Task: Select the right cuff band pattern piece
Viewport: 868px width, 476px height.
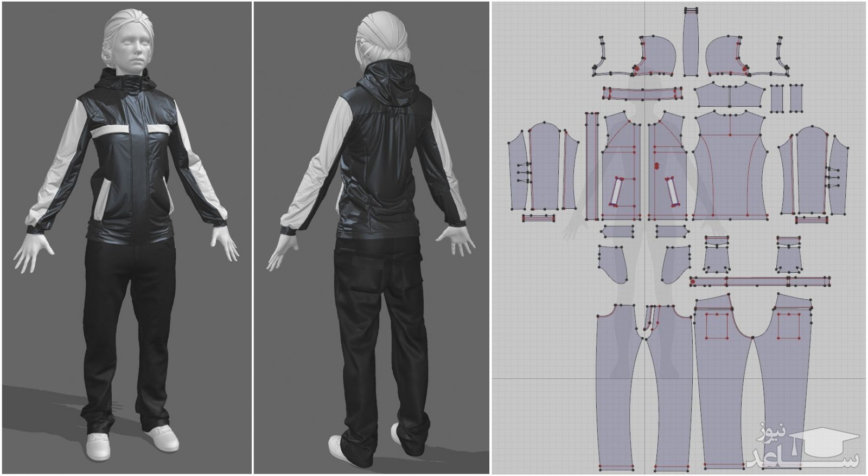Action: 812,220
